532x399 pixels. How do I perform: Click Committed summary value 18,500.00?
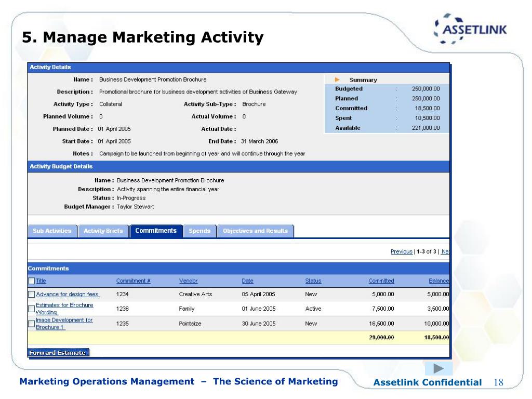(x=427, y=108)
